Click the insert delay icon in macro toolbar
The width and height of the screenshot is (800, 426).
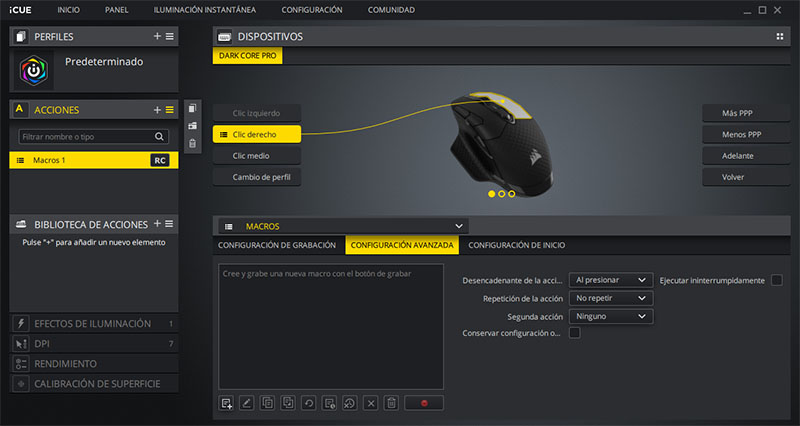coord(330,403)
